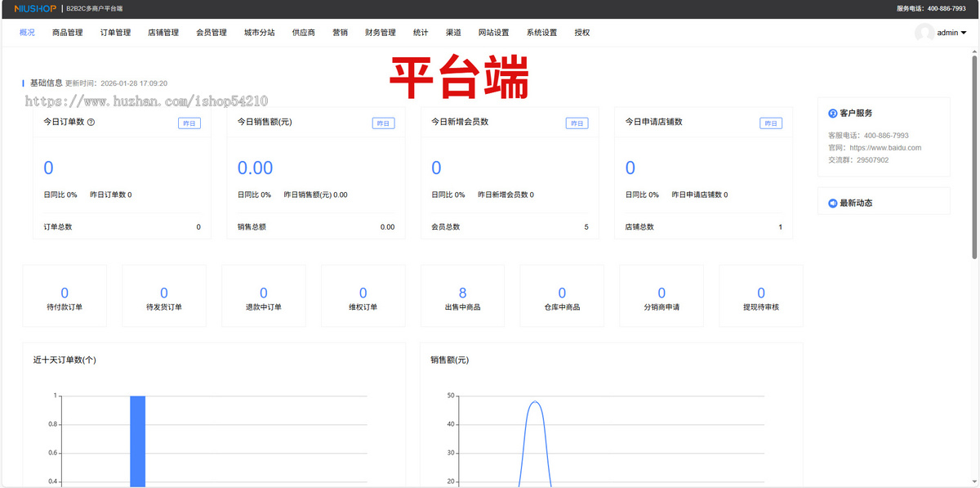
Task: Open the 出售中商品 tile
Action: point(463,295)
